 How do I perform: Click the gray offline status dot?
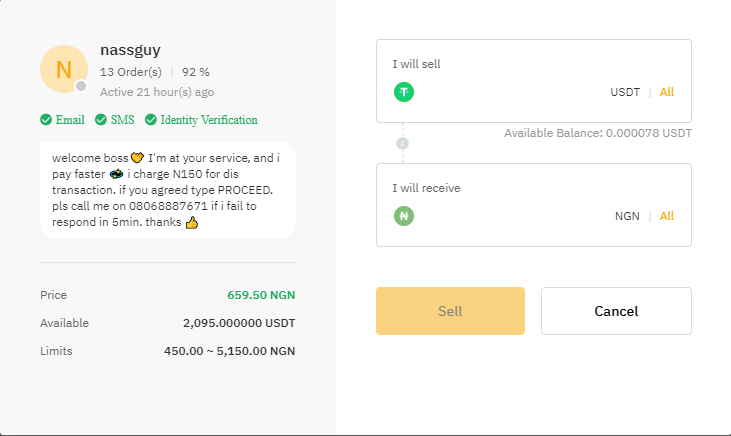tap(82, 86)
